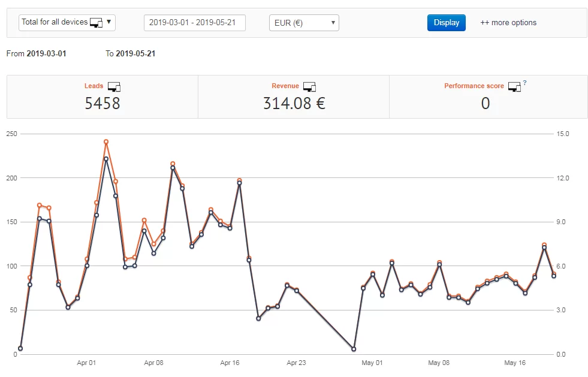Click devices icon beside Performance score
The width and height of the screenshot is (588, 377).
[514, 87]
